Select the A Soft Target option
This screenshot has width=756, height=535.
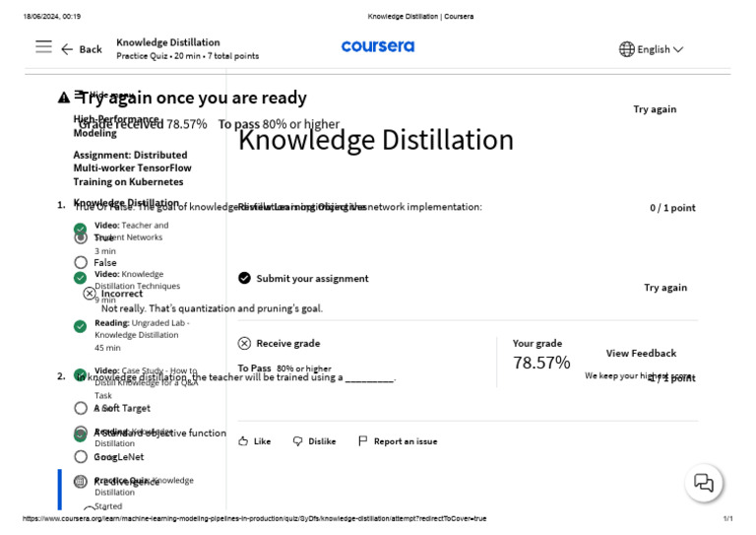81,408
